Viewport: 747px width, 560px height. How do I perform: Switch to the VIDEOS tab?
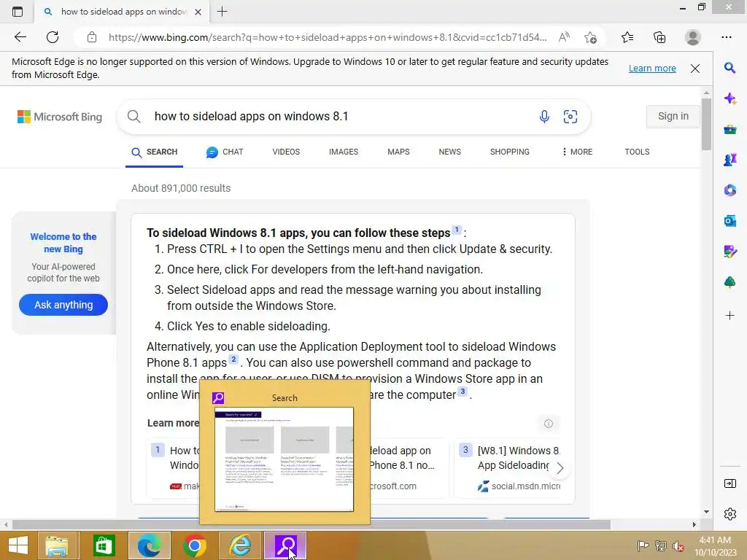[x=286, y=152]
